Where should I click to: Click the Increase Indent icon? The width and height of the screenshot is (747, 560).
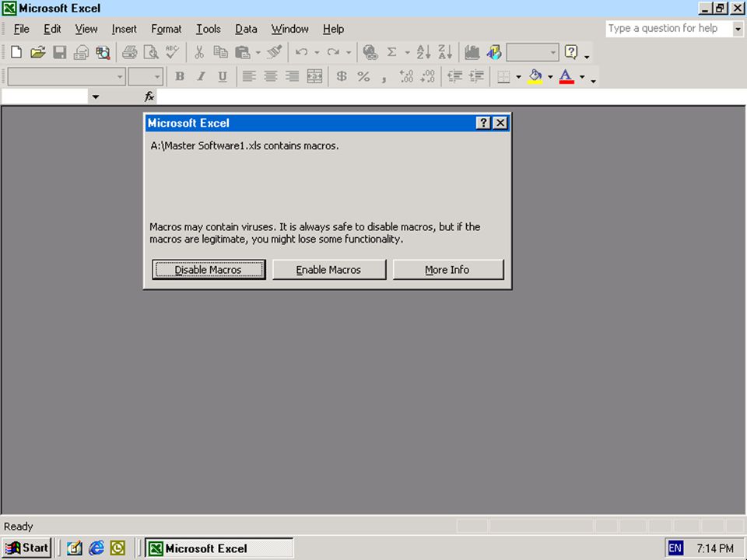coord(476,76)
